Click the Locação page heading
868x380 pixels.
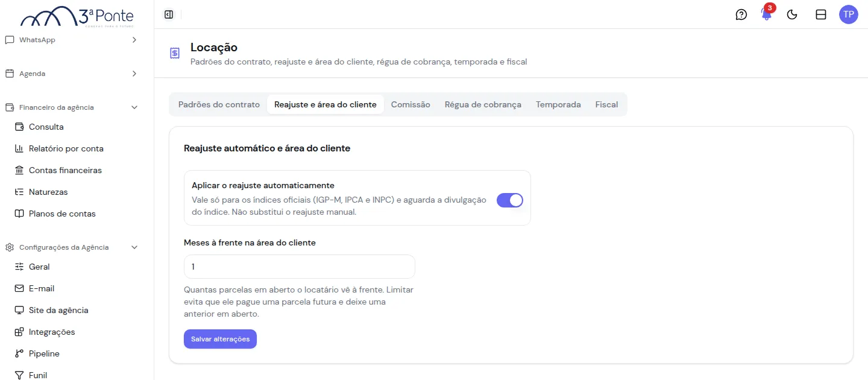214,47
